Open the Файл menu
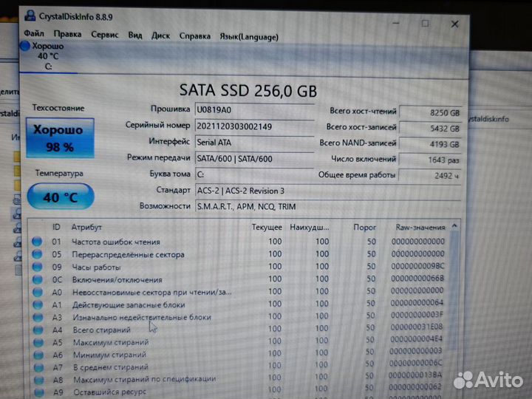The height and width of the screenshot is (399, 532). (34, 33)
